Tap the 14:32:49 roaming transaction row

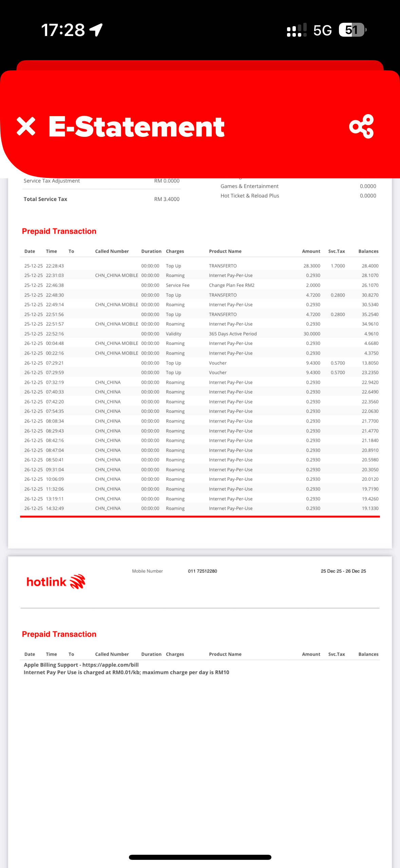point(200,508)
